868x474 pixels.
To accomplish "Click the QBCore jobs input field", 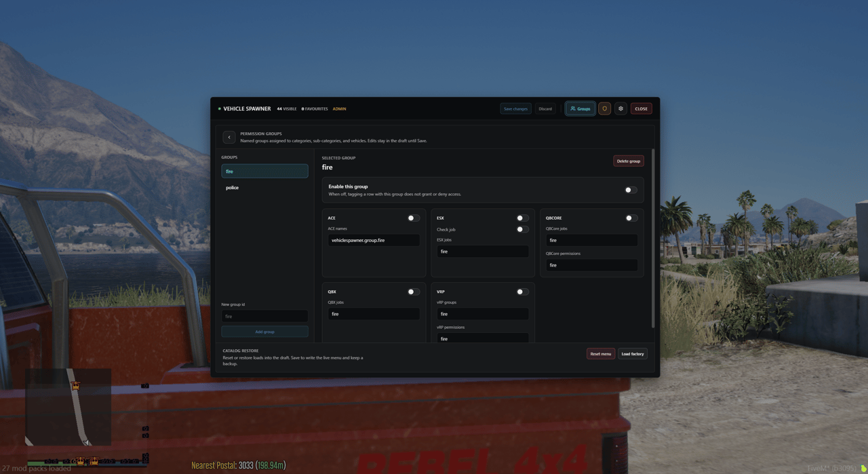I will click(591, 240).
